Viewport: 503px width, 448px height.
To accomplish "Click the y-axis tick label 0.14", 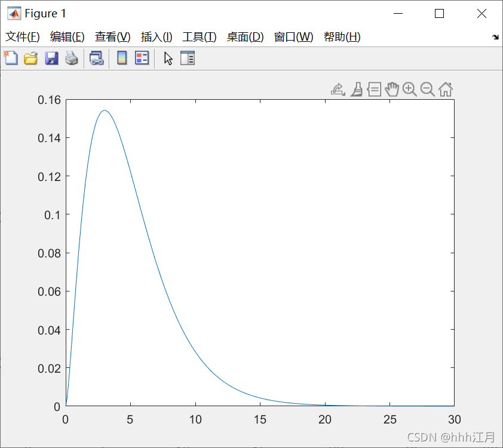I will point(49,138).
